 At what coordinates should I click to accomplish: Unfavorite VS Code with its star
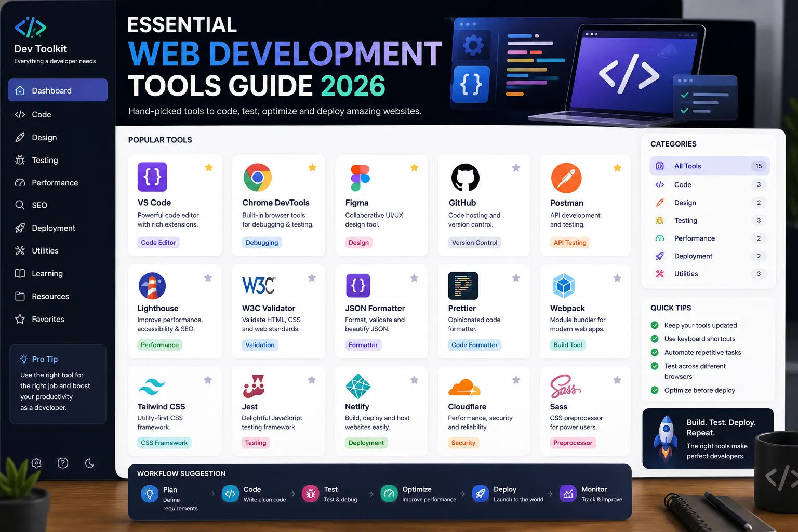click(209, 167)
